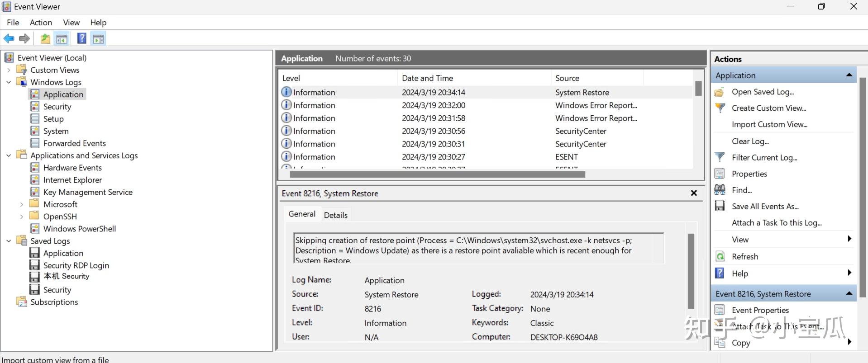The image size is (868, 363).
Task: Click the Copy icon in the Actions pane
Action: pyautogui.click(x=720, y=342)
